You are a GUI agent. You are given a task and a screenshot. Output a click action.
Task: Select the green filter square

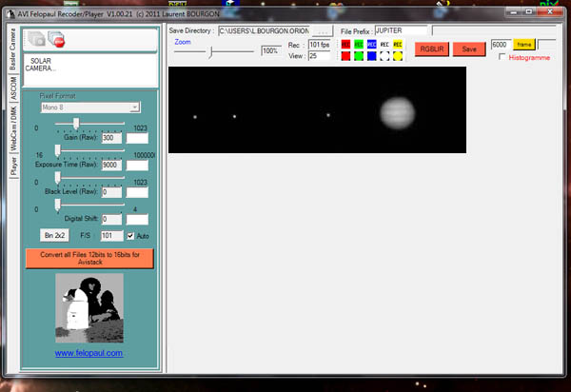point(359,56)
